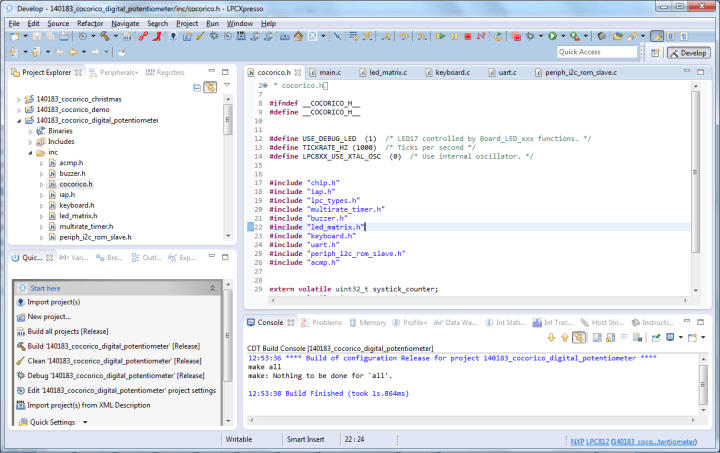Viewport: 720px width, 453px height.
Task: Click the Resume green play debug icon
Action: [x=440, y=36]
